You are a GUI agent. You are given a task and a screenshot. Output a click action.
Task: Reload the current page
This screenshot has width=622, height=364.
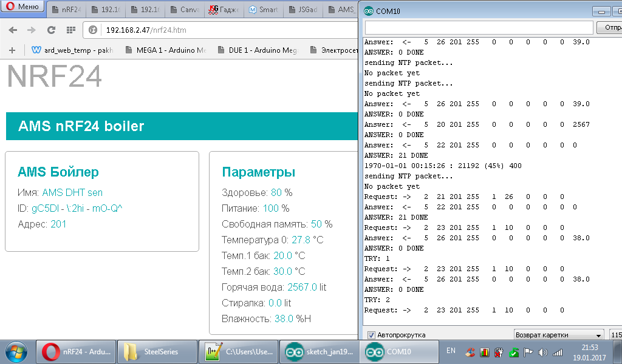pyautogui.click(x=51, y=30)
